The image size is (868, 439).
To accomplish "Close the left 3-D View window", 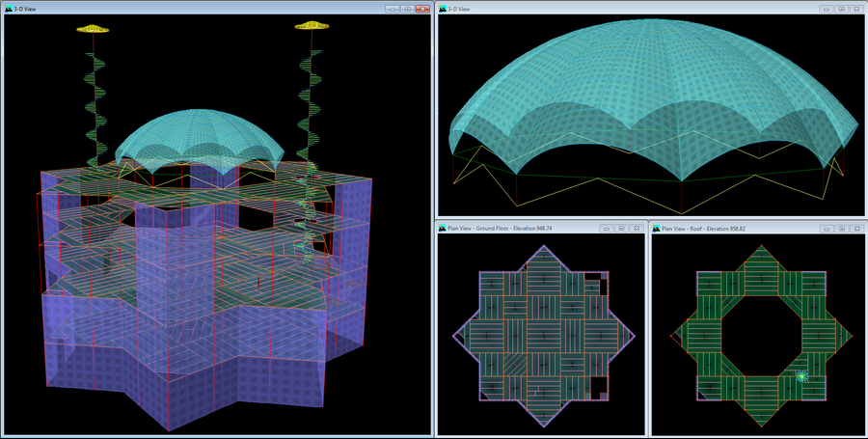I will point(422,9).
